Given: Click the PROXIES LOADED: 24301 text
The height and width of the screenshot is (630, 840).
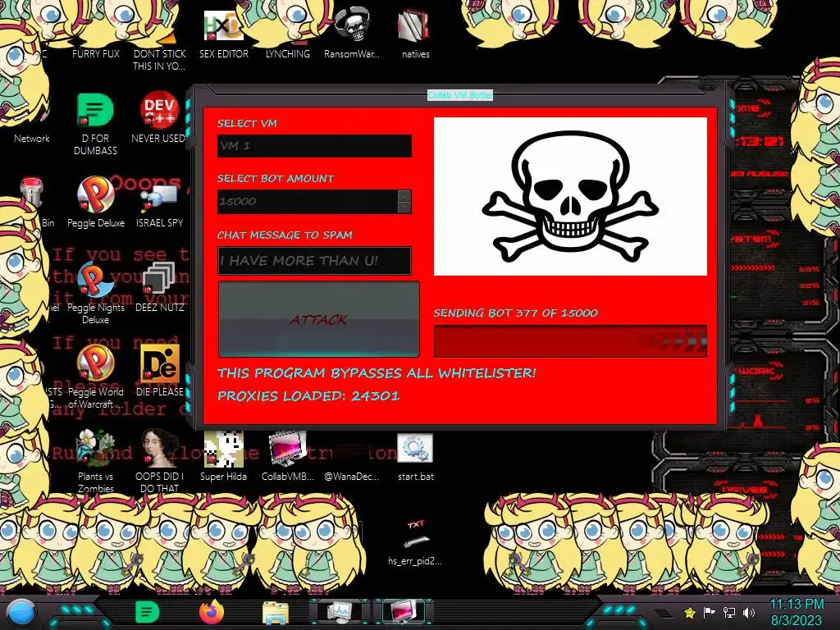Looking at the screenshot, I should (308, 396).
